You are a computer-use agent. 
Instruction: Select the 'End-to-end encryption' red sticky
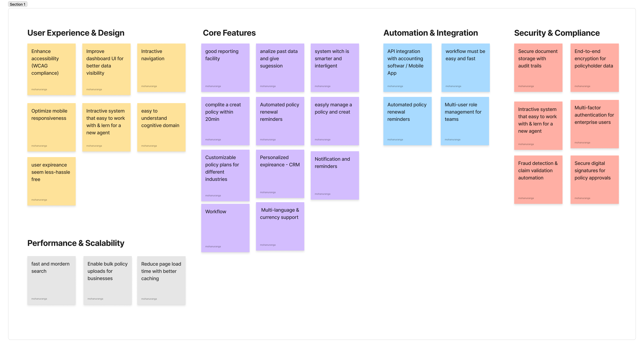(x=594, y=68)
